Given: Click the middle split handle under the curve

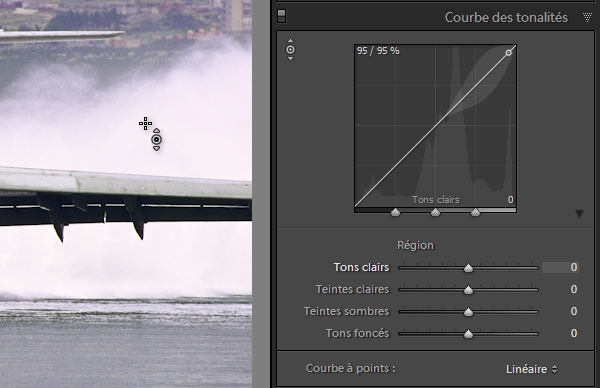Looking at the screenshot, I should pos(435,212).
